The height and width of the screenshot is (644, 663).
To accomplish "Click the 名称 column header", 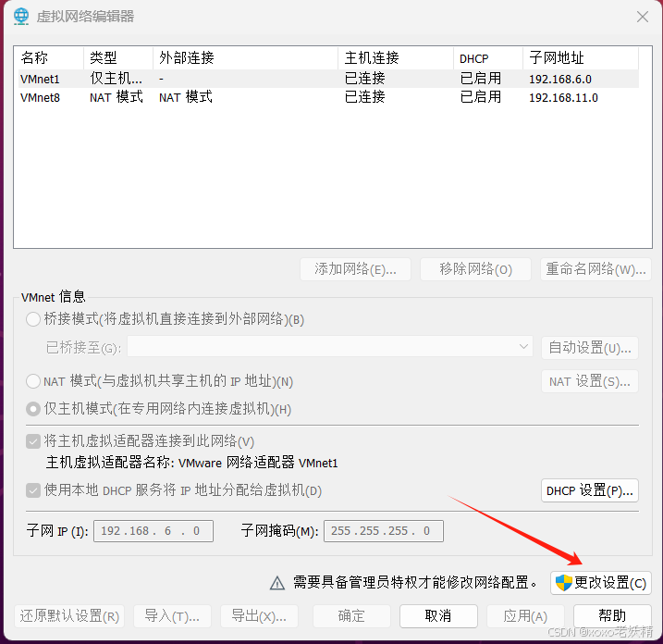I will [51, 58].
